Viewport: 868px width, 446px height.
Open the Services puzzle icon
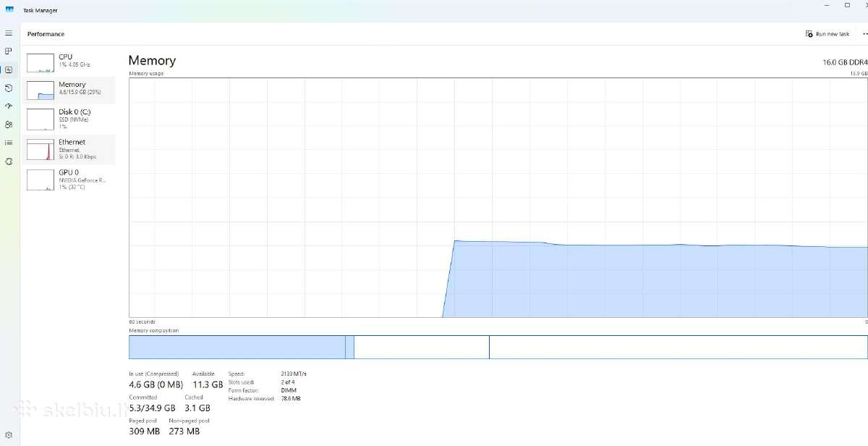click(x=9, y=161)
